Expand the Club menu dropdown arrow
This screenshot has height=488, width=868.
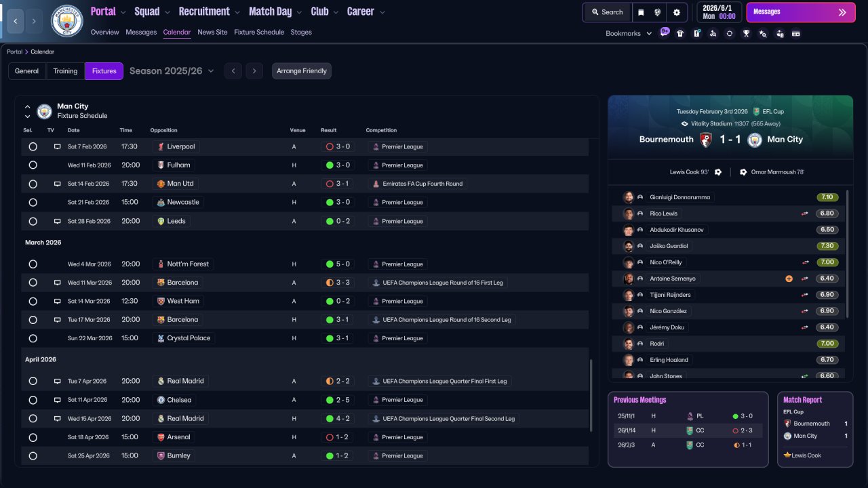tap(335, 12)
